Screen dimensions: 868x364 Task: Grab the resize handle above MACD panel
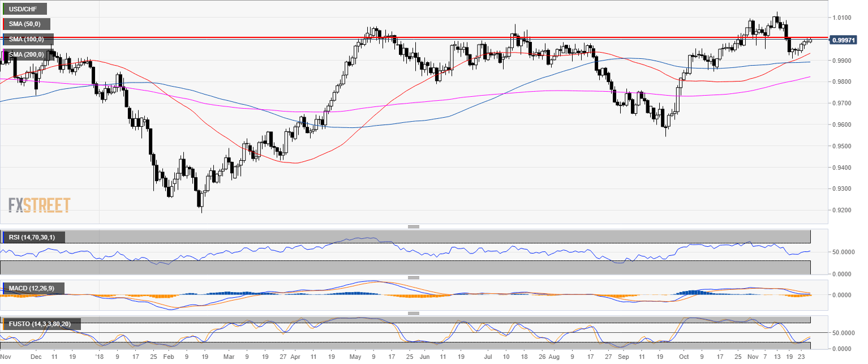414,278
